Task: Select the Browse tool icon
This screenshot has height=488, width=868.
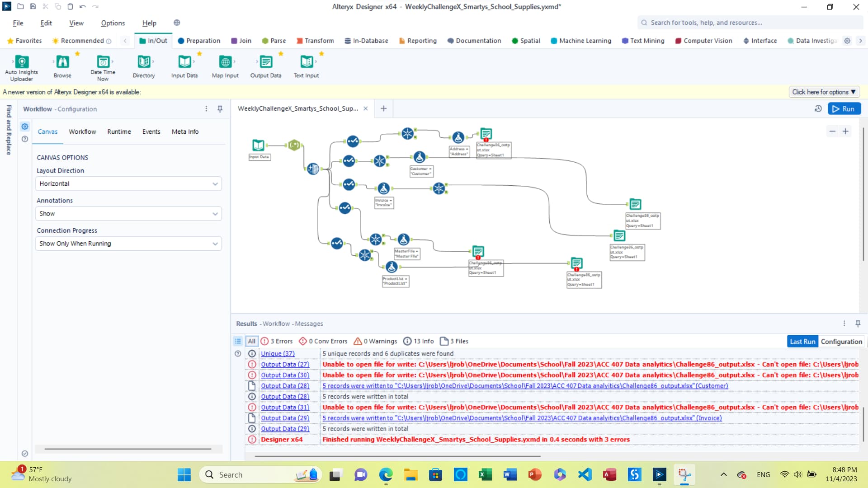Action: point(62,62)
